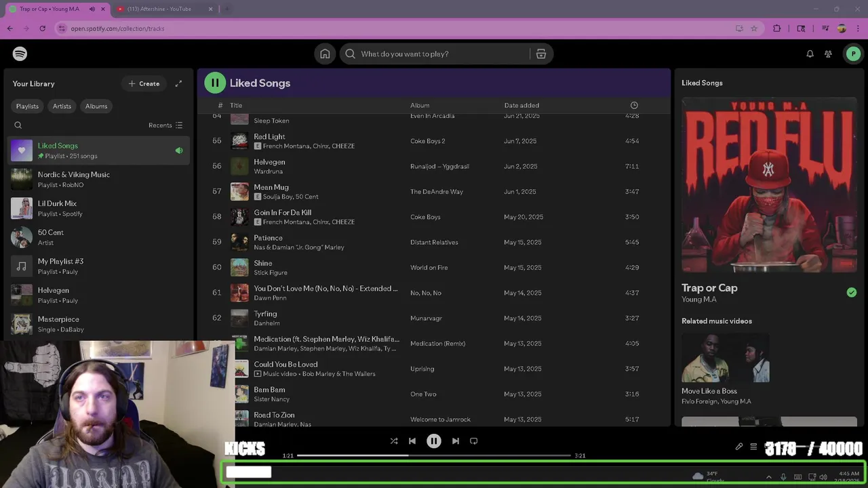Select the Tyrfing song title

point(265,314)
